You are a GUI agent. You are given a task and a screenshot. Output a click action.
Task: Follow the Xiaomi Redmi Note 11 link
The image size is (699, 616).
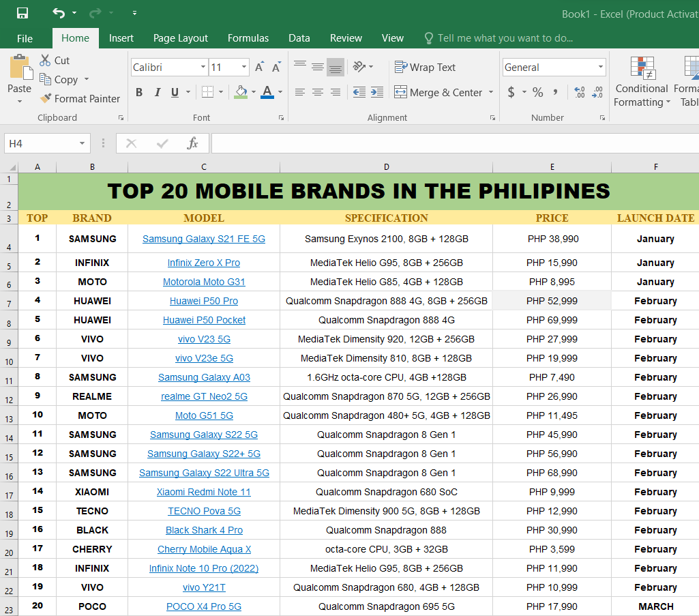(x=204, y=492)
